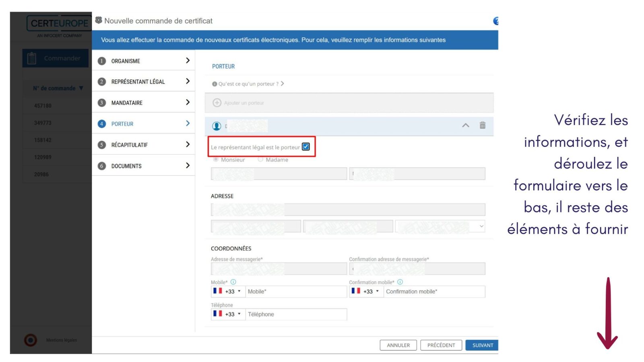Screen dimensions: 644x362
Task: Click the info icon beside Confirmation mobile
Action: click(400, 282)
